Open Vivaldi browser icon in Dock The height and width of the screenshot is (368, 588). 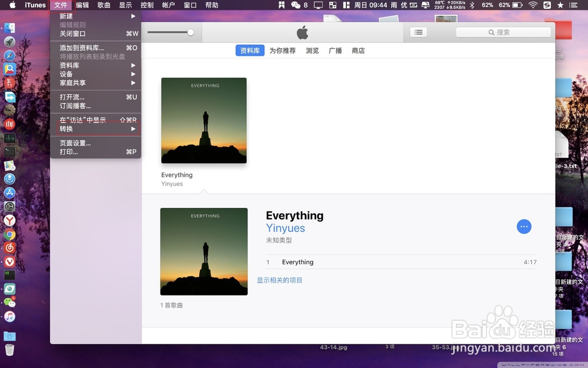(x=10, y=262)
